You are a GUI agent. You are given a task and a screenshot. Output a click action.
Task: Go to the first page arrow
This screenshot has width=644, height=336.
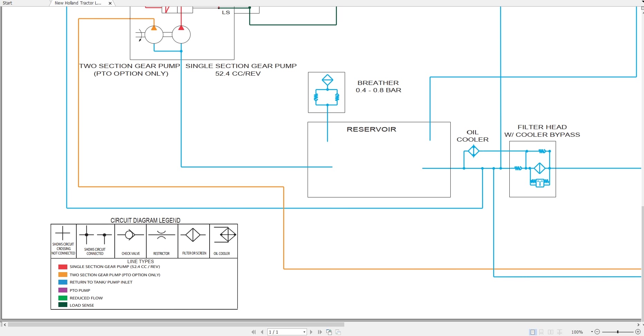(253, 332)
